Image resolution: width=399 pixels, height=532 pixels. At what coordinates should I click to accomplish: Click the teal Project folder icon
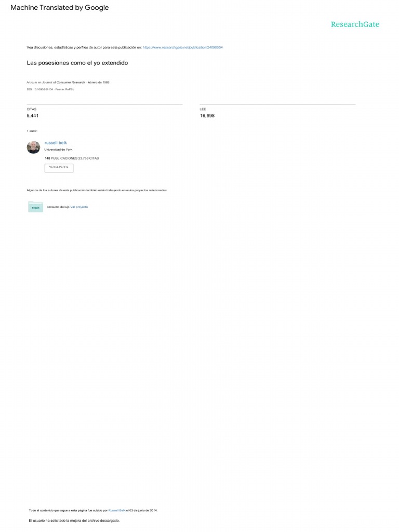pos(36,207)
